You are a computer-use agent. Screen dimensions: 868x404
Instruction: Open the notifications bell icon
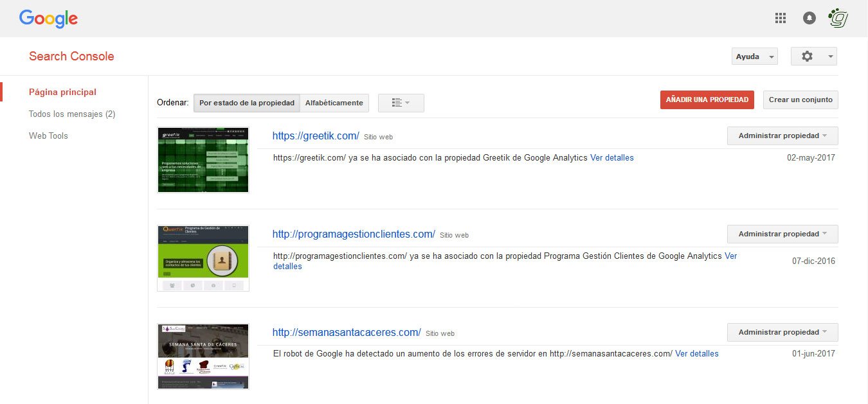(x=809, y=18)
